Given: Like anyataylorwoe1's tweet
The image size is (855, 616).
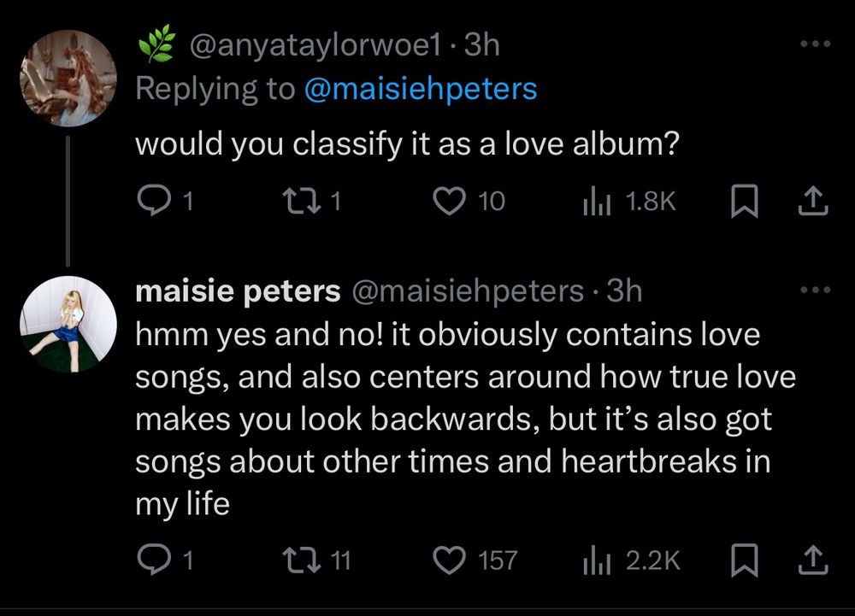Looking at the screenshot, I should pyautogui.click(x=448, y=201).
